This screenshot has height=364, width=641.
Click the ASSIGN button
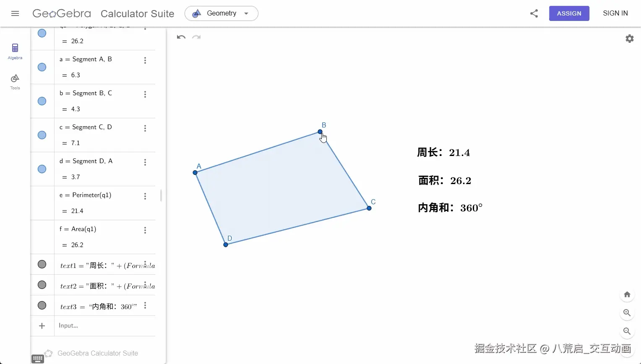pos(569,13)
